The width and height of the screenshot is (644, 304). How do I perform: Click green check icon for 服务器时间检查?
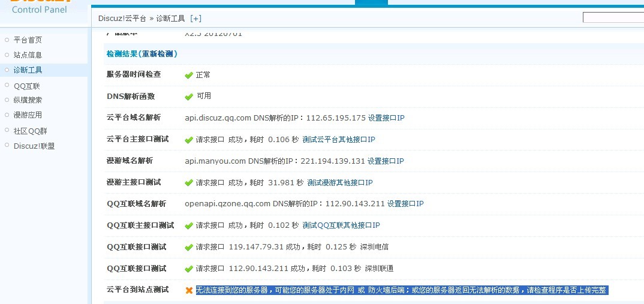(189, 75)
